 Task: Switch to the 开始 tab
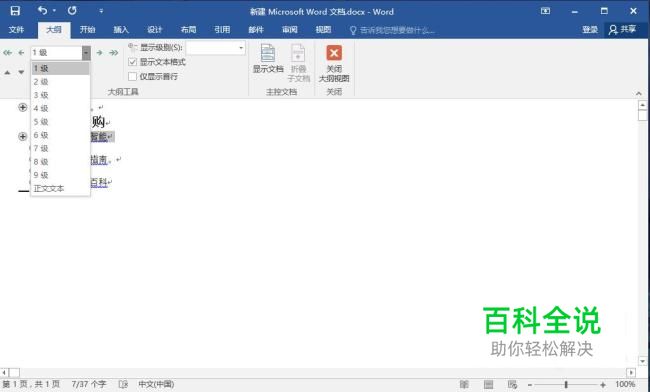tap(87, 30)
